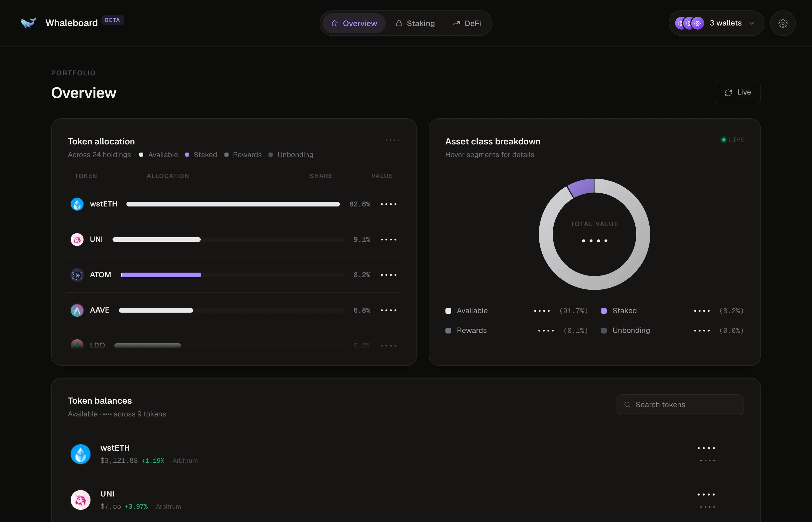Click the 62.6% share for wstETH
This screenshot has height=522, width=812.
(360, 204)
